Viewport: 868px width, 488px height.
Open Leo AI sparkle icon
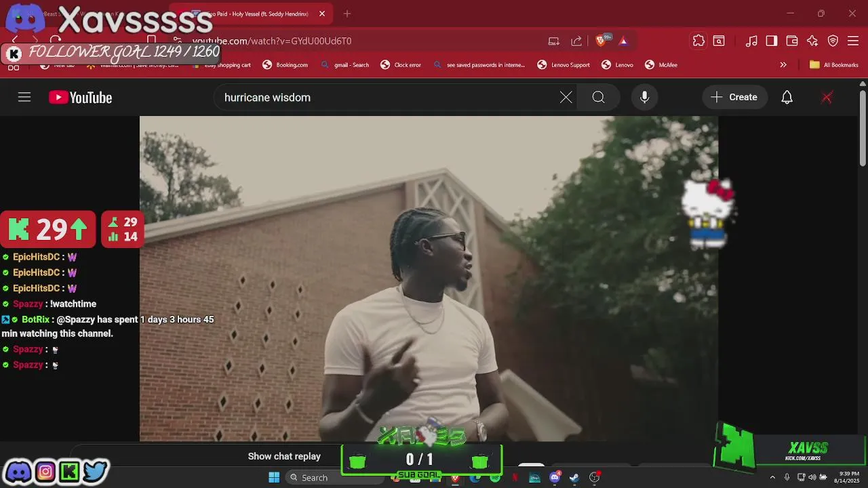pos(812,41)
